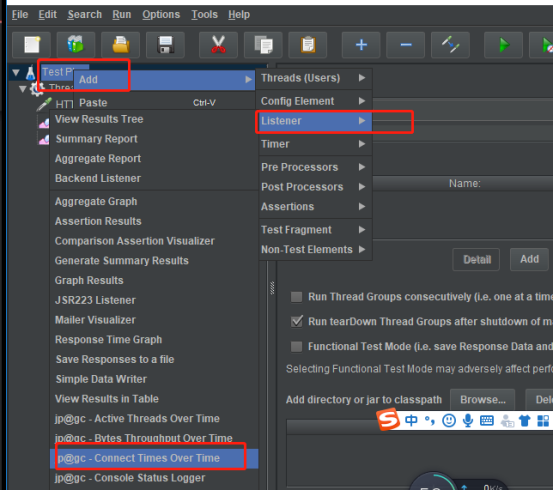Open the Run menu
The height and width of the screenshot is (491, 554).
[122, 14]
